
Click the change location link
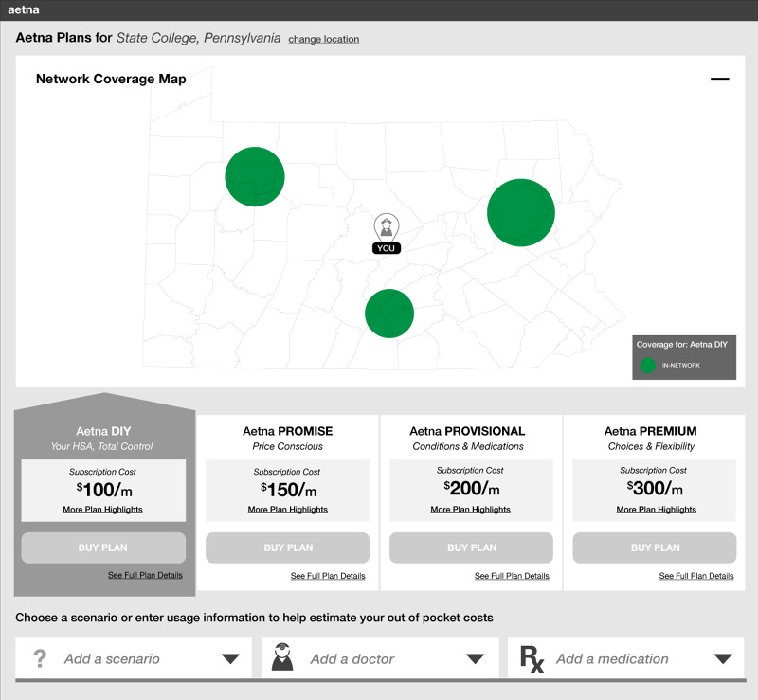click(323, 39)
